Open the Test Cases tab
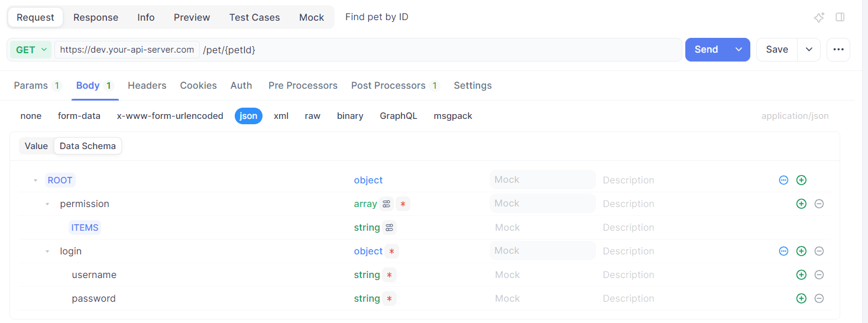868x323 pixels. pos(255,17)
